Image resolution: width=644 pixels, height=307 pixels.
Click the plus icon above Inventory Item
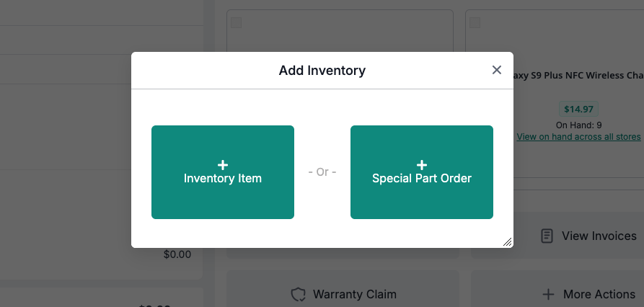coord(223,165)
